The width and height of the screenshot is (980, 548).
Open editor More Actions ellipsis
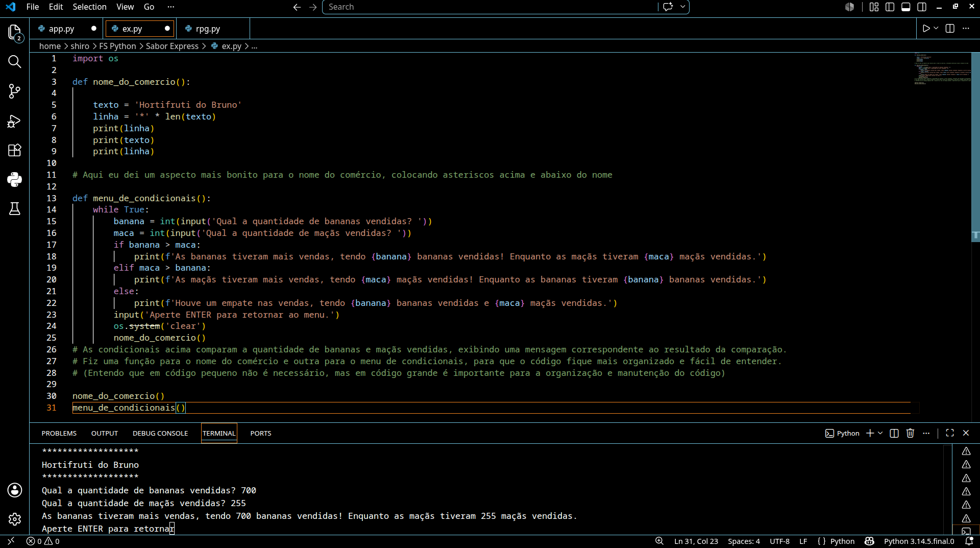[966, 29]
